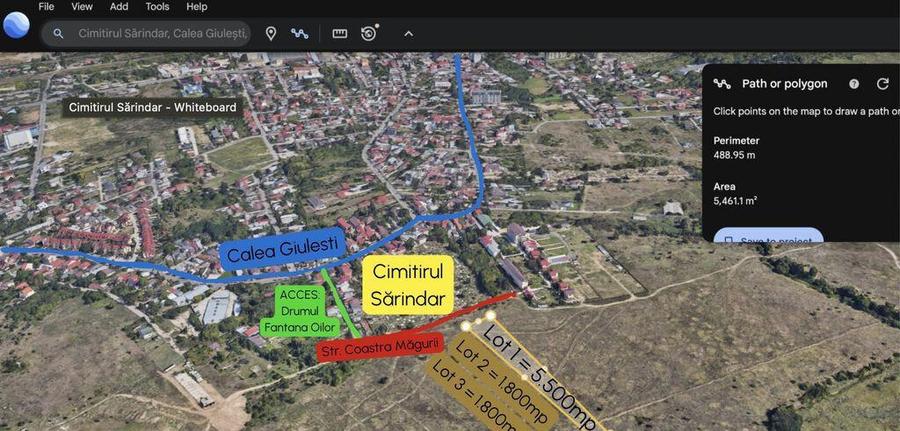Select the Draw path or polygon tool
Image resolution: width=900 pixels, height=431 pixels.
pyautogui.click(x=300, y=33)
